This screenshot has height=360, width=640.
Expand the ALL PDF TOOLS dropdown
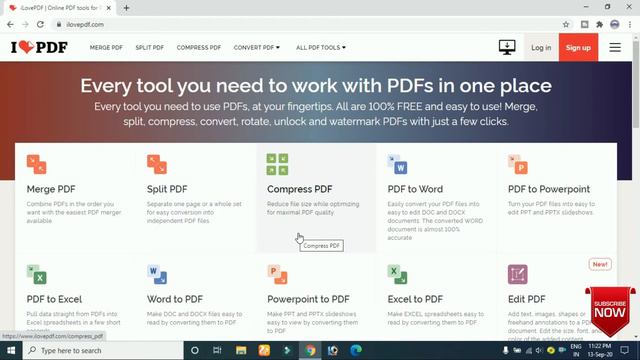tap(321, 47)
